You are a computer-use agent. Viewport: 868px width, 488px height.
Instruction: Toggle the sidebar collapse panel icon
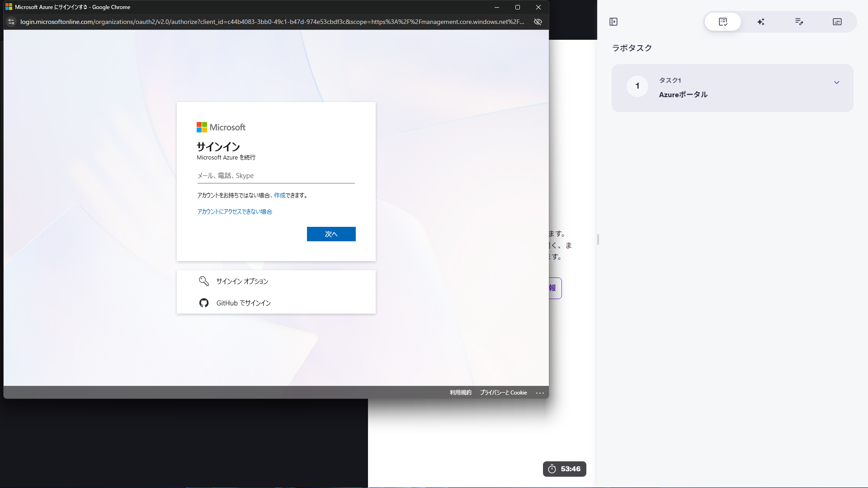click(x=613, y=22)
